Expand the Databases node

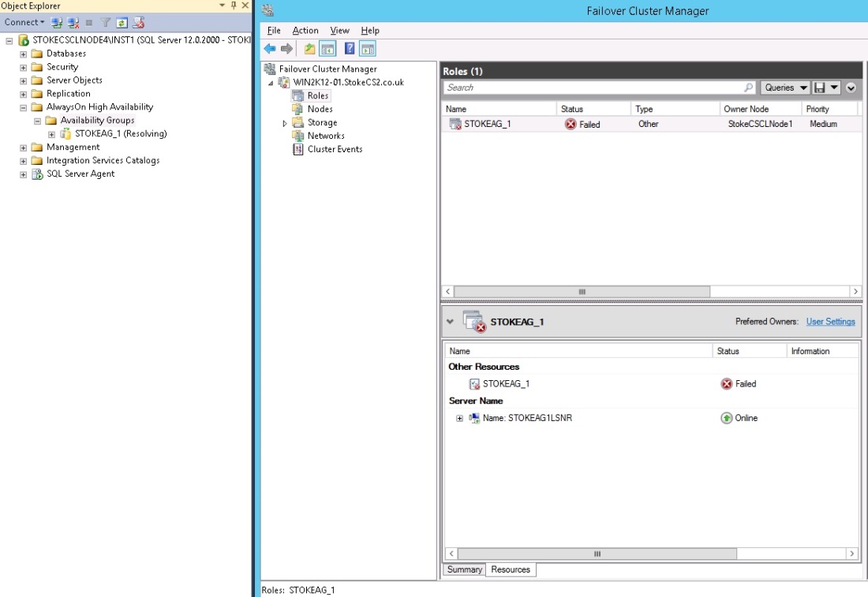tap(23, 54)
